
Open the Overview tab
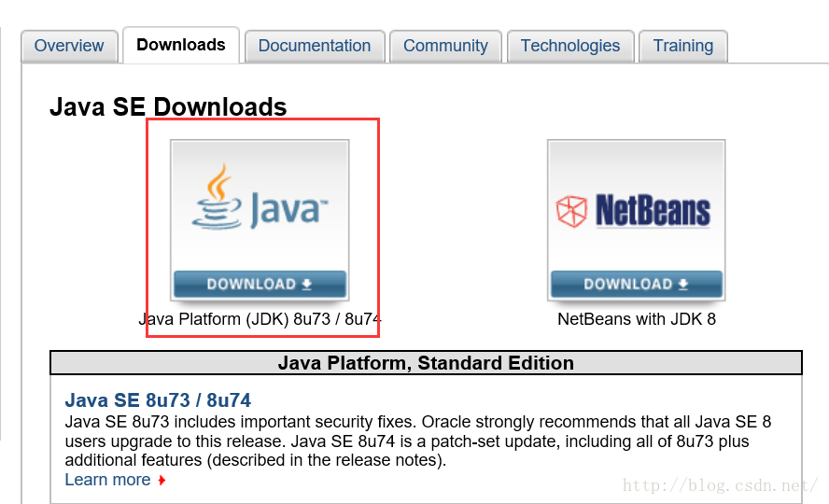(x=69, y=46)
